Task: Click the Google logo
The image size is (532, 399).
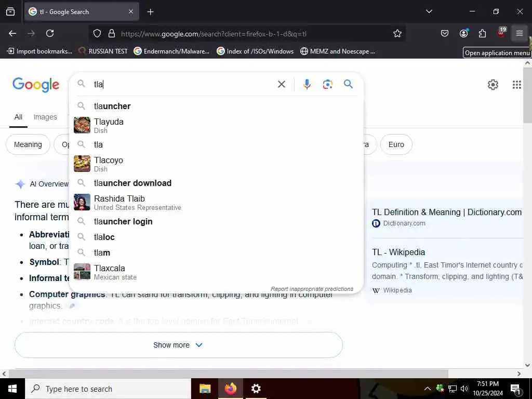Action: pyautogui.click(x=36, y=85)
